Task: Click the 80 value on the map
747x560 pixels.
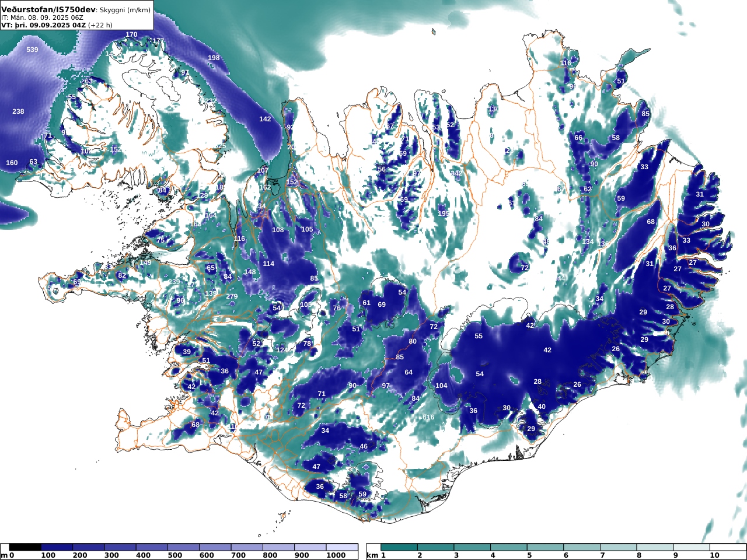Action: coord(413,341)
